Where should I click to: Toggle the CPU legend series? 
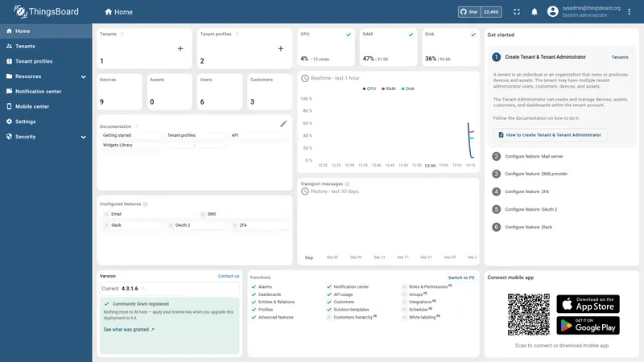(x=369, y=88)
